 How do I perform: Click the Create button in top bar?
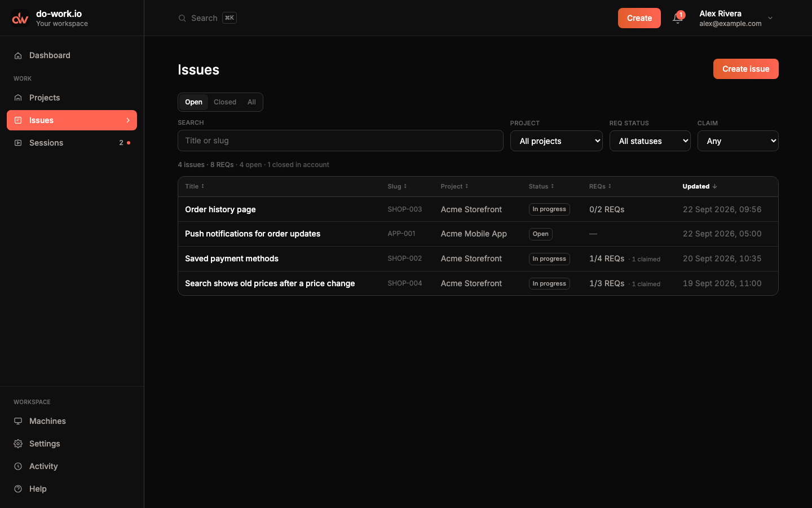coord(639,18)
